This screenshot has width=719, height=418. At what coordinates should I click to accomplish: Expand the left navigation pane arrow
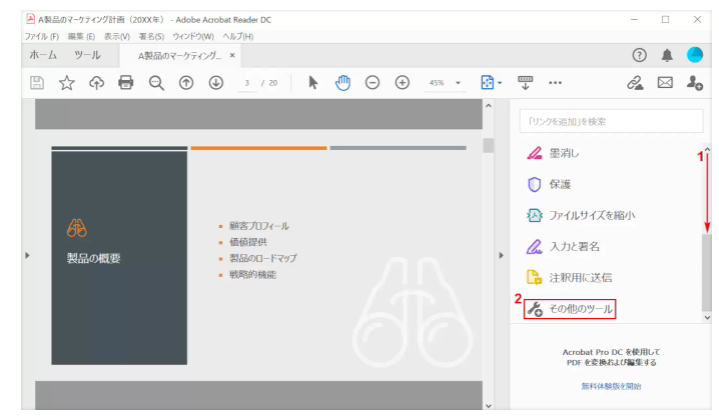tap(27, 256)
